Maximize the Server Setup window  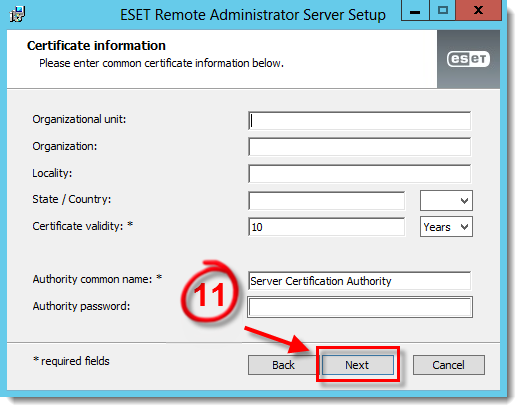click(x=443, y=10)
